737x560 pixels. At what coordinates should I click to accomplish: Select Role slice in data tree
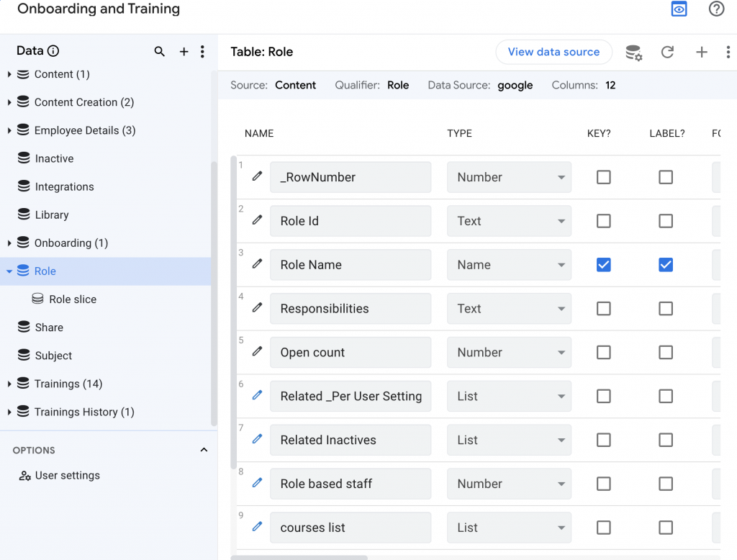click(72, 299)
